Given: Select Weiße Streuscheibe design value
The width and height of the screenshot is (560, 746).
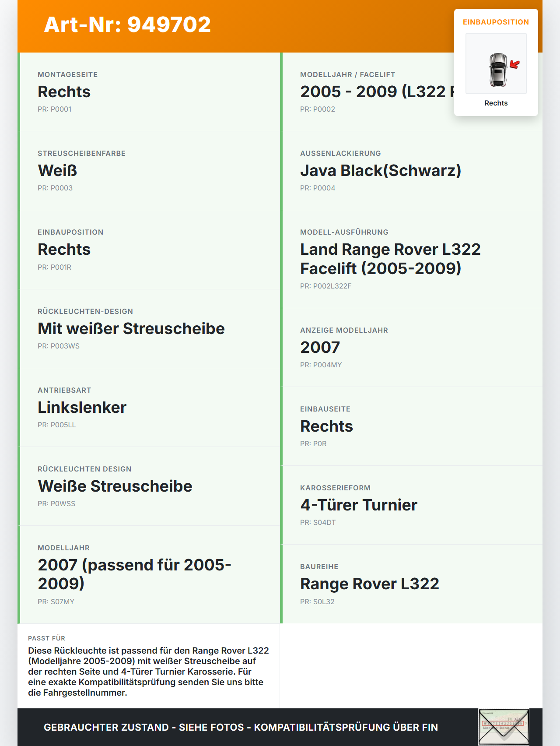Looking at the screenshot, I should coord(115,486).
